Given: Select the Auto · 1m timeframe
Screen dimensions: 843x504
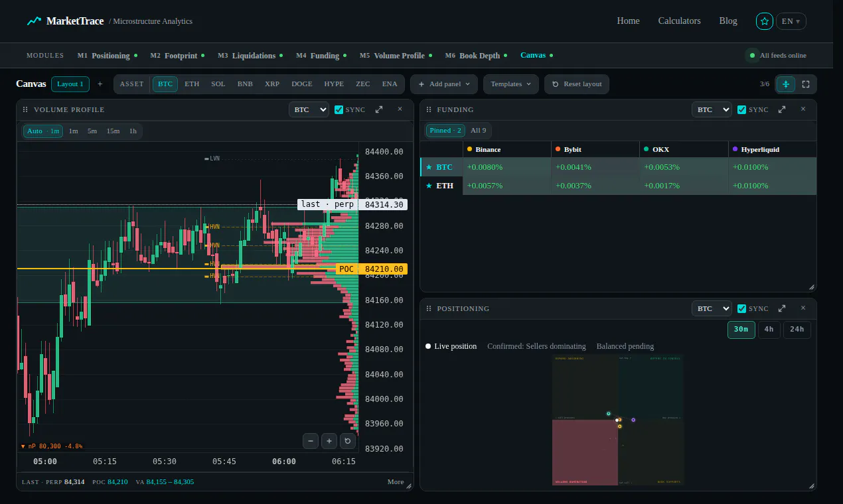Looking at the screenshot, I should click(x=43, y=131).
